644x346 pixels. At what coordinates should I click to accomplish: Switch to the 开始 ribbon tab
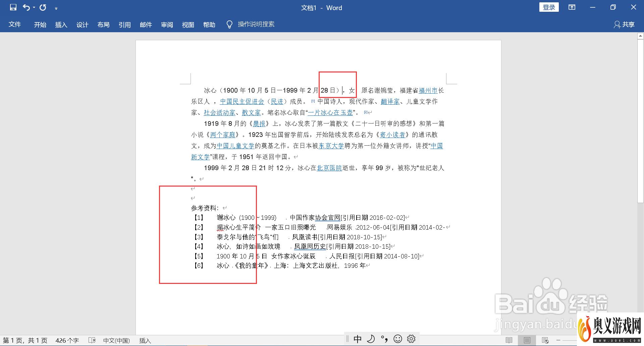(x=40, y=24)
